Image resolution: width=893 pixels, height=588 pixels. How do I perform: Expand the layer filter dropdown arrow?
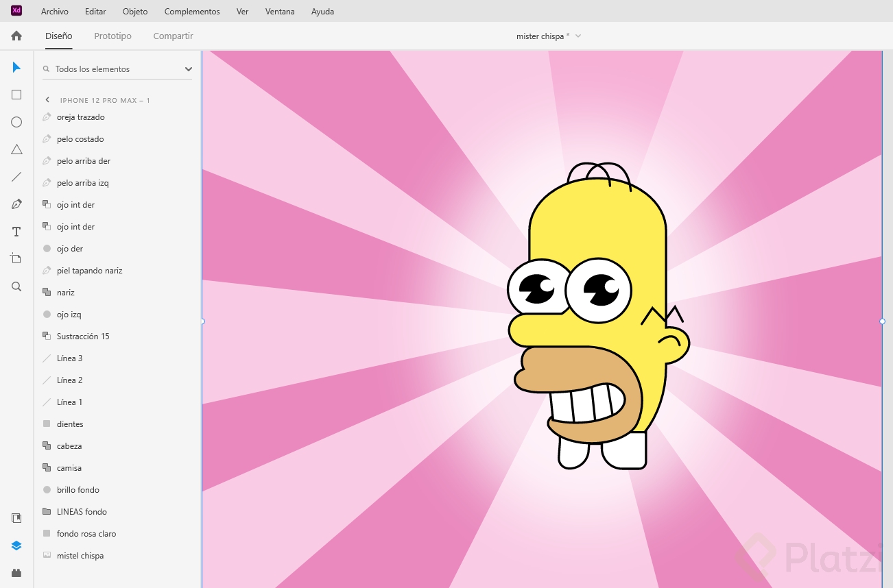click(189, 69)
